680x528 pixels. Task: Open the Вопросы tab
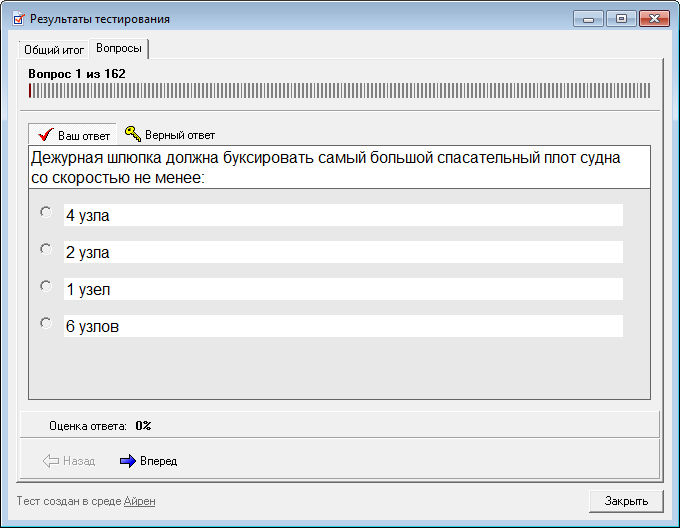119,48
